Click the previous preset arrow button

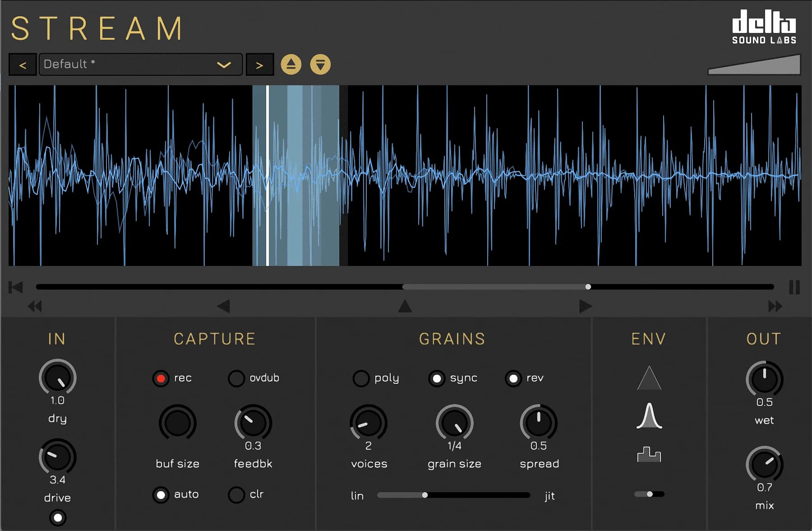click(23, 64)
